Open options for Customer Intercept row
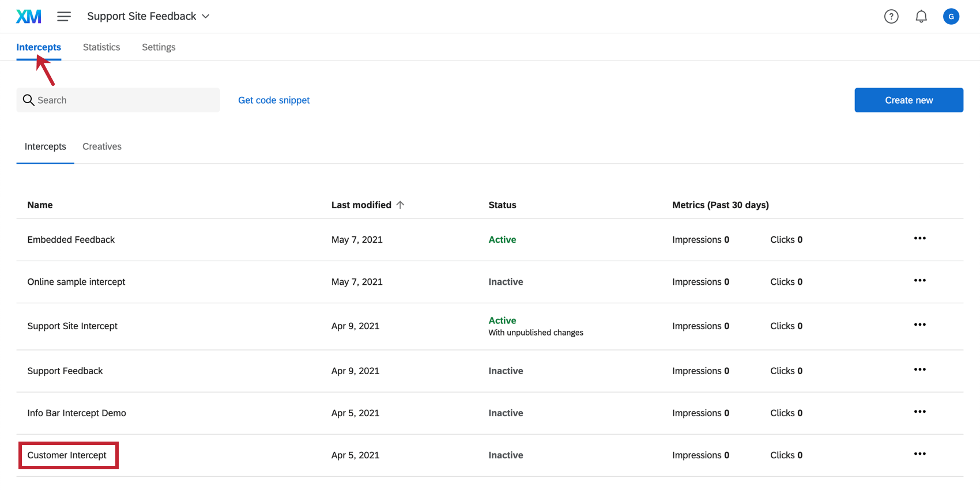The image size is (980, 490). pos(919,454)
